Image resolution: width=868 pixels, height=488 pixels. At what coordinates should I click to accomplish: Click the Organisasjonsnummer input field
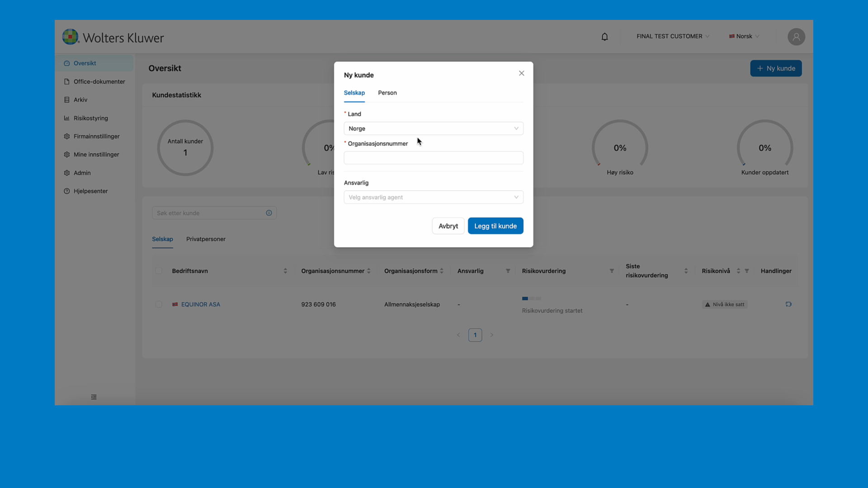(433, 158)
